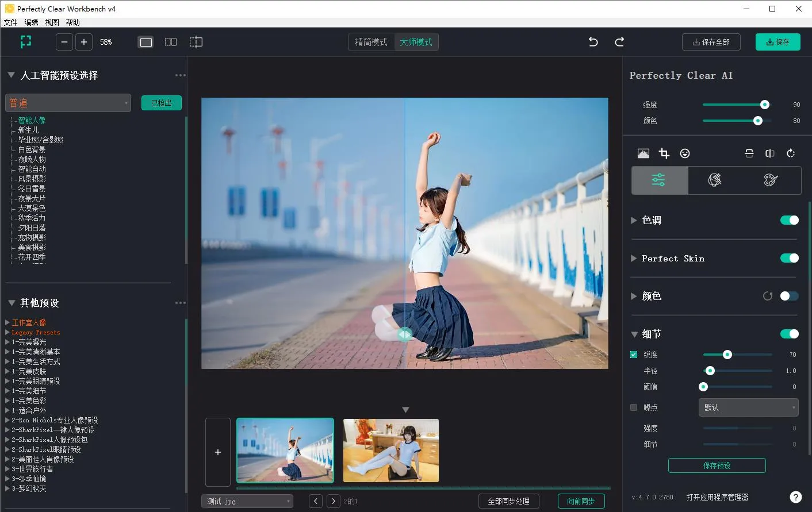Select the crop tool icon
The image size is (812, 512).
[x=664, y=153]
